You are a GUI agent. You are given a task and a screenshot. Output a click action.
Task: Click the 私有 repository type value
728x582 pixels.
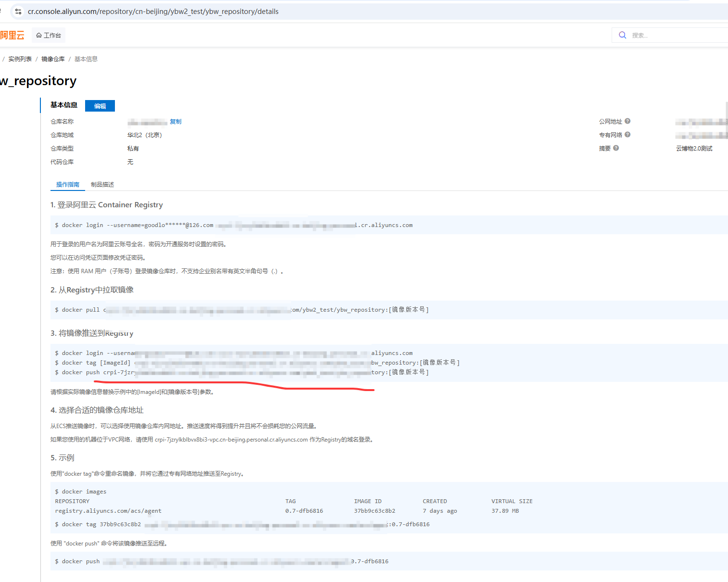point(133,149)
